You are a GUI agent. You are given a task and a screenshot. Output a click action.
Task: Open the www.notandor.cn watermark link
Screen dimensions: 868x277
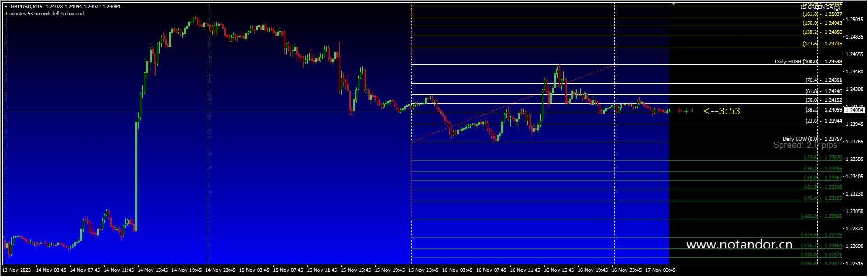(x=739, y=245)
